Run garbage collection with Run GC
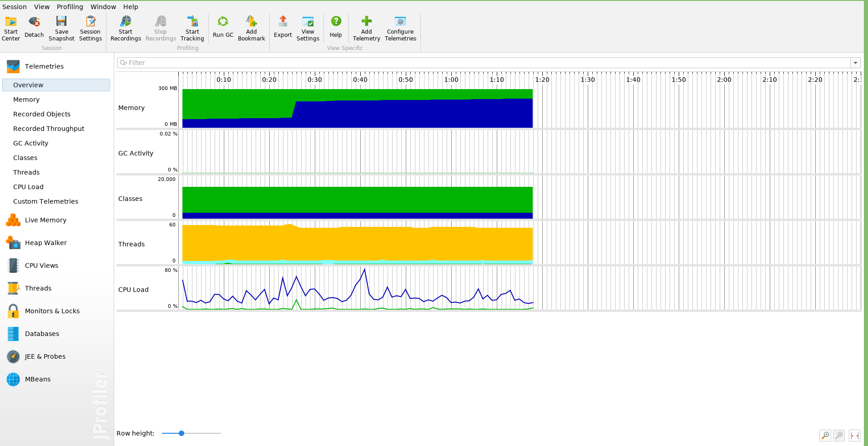Screen dimensions: 868x446 [223, 28]
